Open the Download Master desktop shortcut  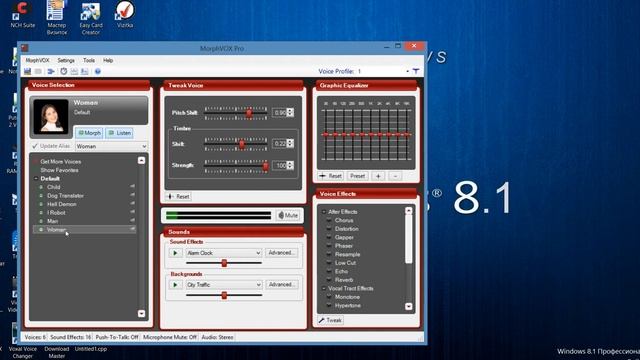[57, 353]
